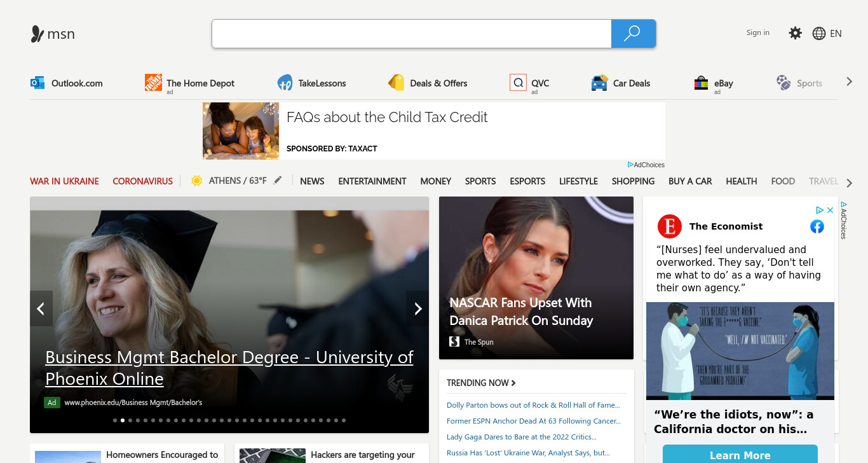Select the SHOPPING category
Screen dimensions: 868x463
point(633,181)
